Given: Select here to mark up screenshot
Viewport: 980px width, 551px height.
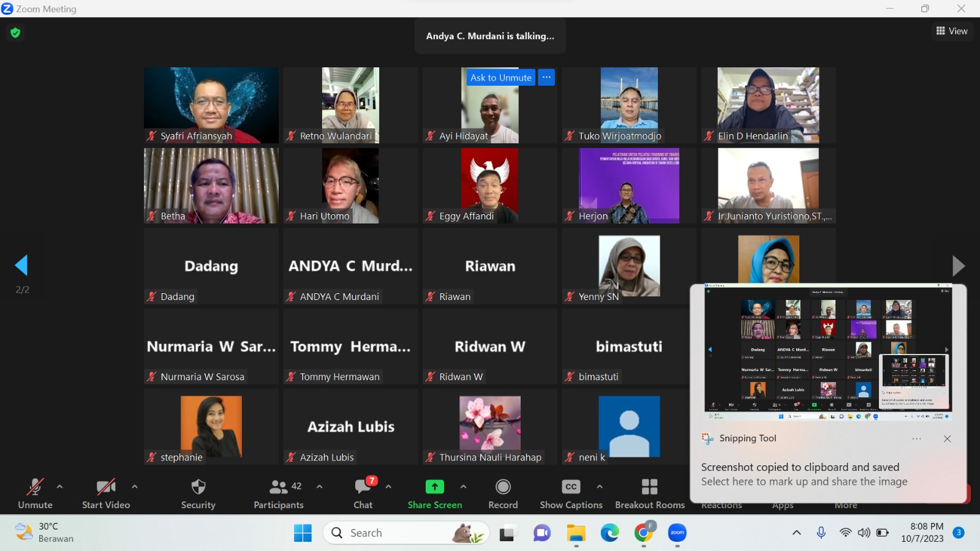Looking at the screenshot, I should coord(804,482).
